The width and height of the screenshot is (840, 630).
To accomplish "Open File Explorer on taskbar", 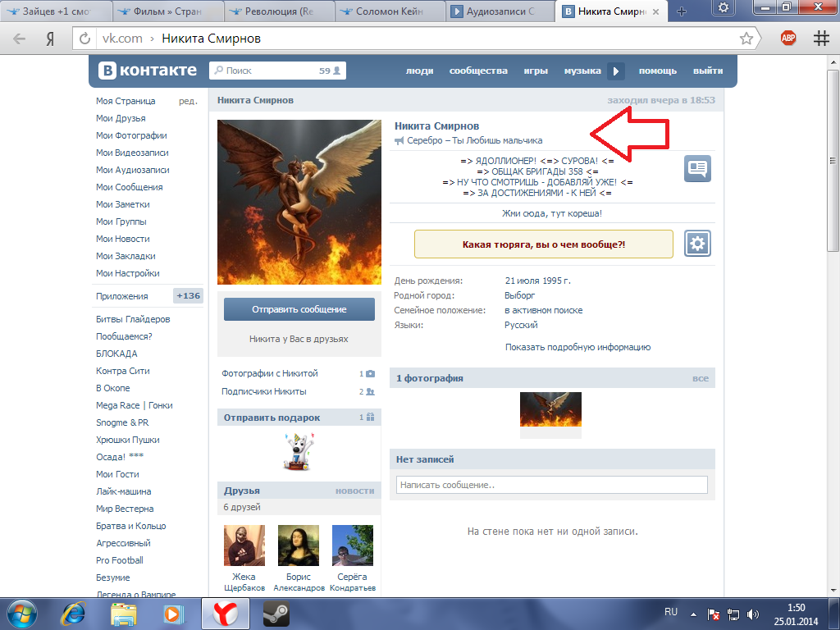I will [x=123, y=614].
